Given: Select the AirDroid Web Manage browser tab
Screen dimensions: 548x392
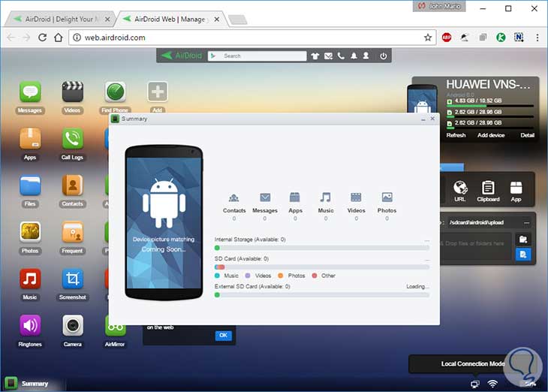Looking at the screenshot, I should (171, 20).
